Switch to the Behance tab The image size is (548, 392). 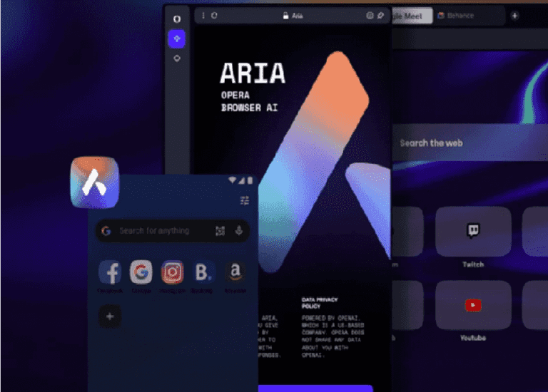coord(470,16)
